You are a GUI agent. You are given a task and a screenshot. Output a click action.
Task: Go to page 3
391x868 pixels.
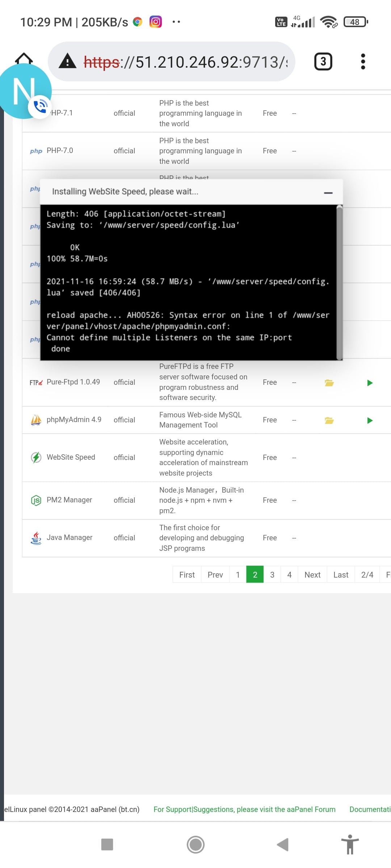point(272,574)
